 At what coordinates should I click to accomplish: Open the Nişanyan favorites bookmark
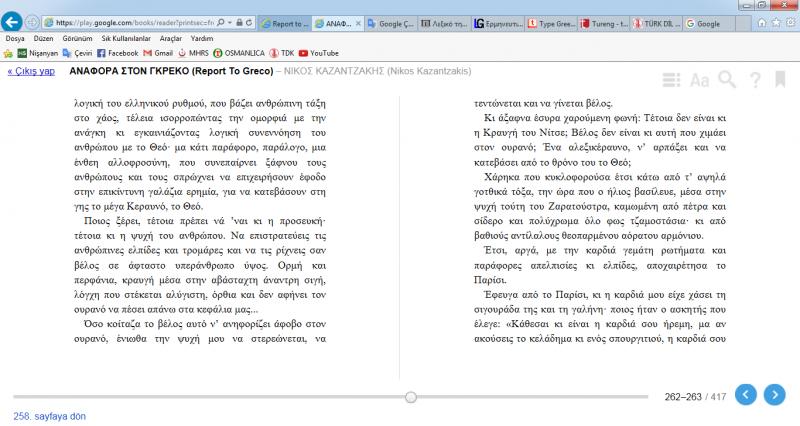tap(38, 53)
